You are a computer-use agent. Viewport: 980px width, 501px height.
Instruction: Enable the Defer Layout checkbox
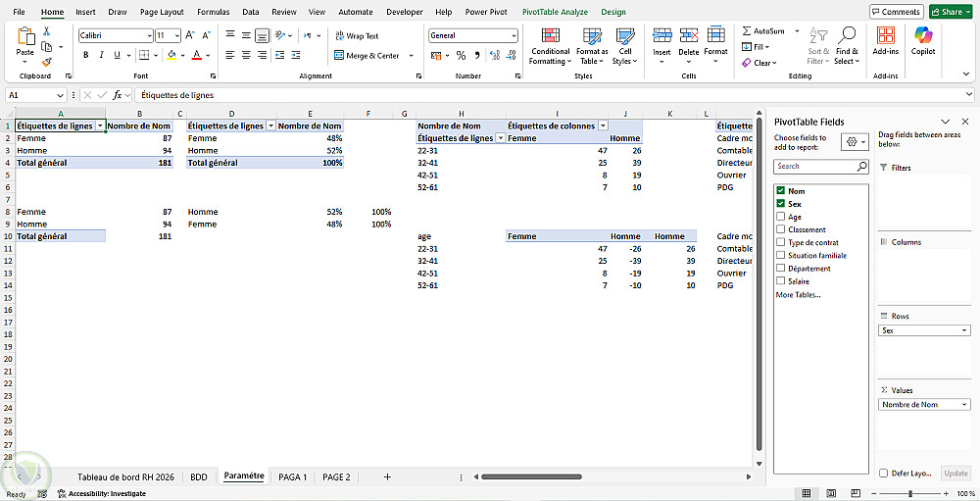(883, 474)
